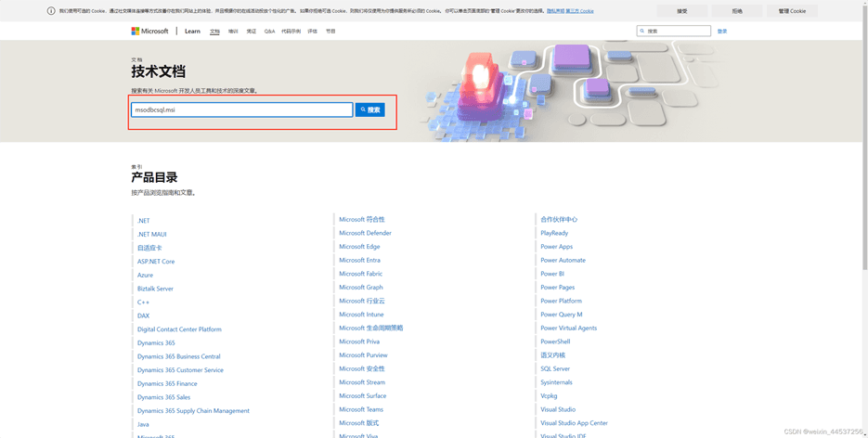Image resolution: width=868 pixels, height=438 pixels.
Task: Open 管理 Cookie settings button
Action: [792, 11]
